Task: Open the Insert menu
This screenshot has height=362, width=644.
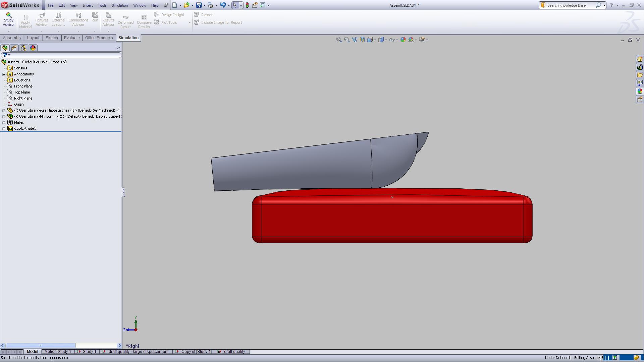Action: coord(88,5)
